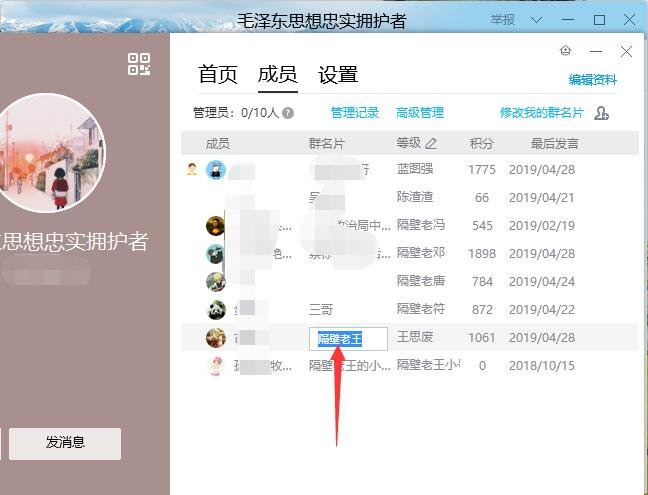Viewport: 648px width, 495px height.
Task: Click the panda avatar in 隔壁老符 row
Action: [216, 310]
